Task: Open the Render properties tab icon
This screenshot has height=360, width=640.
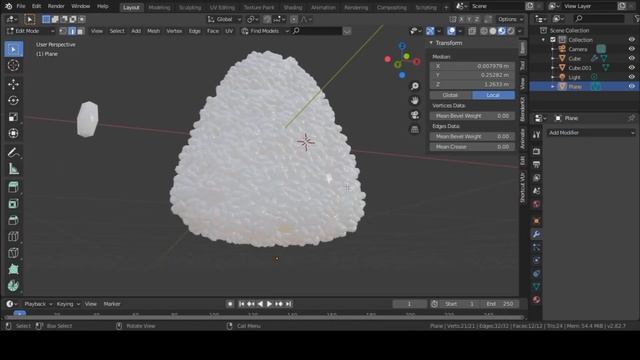Action: tap(536, 151)
